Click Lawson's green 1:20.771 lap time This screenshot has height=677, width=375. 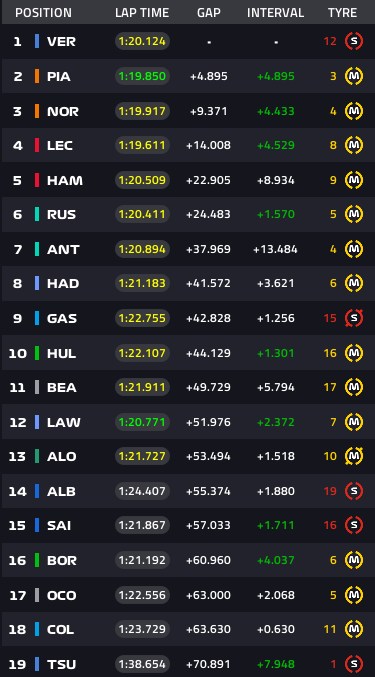pos(142,422)
